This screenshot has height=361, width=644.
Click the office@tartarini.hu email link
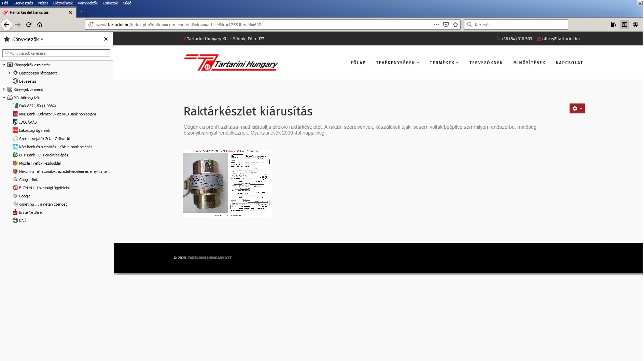(x=561, y=39)
